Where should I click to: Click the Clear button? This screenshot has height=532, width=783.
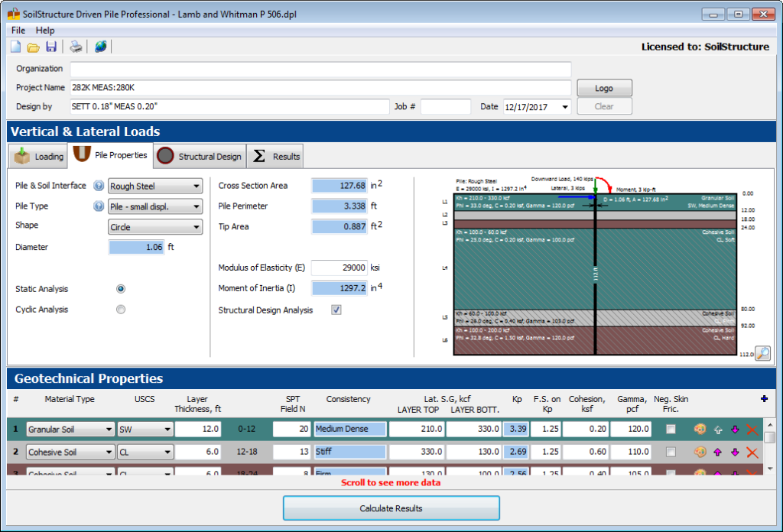tap(604, 106)
